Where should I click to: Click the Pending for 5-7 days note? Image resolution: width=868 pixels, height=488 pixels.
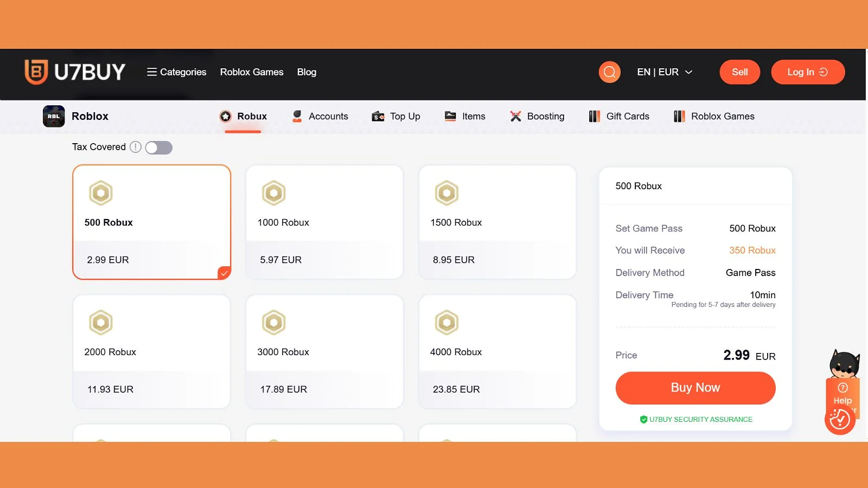723,305
